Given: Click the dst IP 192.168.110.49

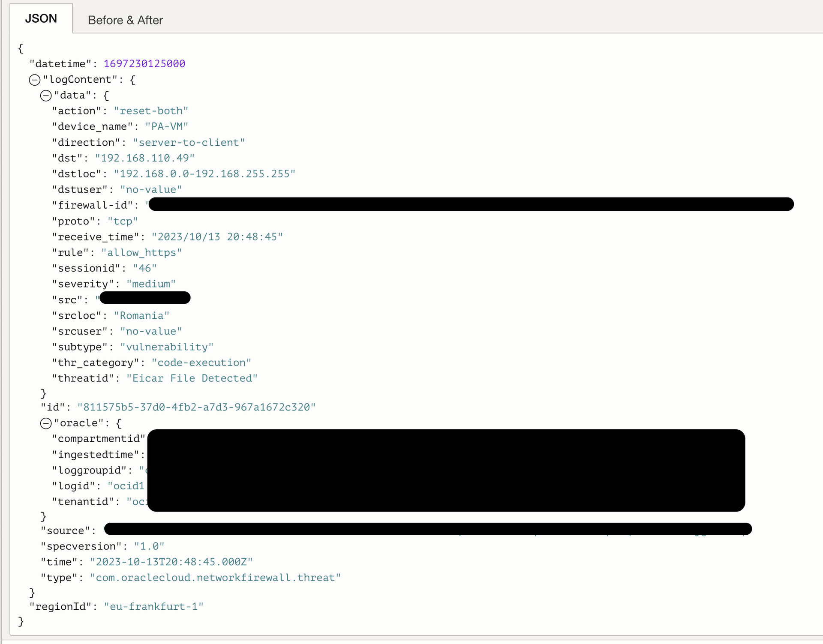Looking at the screenshot, I should point(144,158).
